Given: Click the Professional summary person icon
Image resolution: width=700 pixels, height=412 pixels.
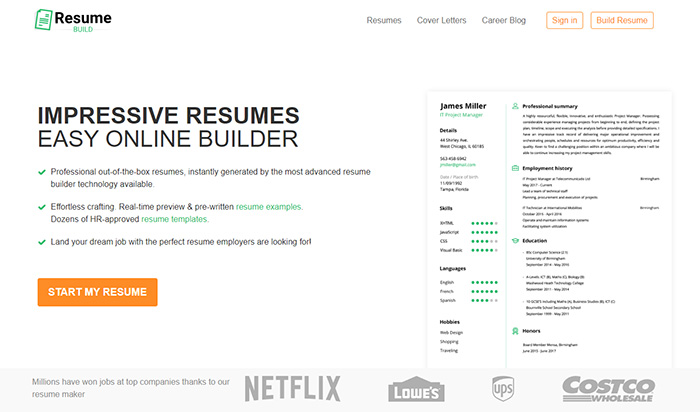Looking at the screenshot, I should pos(514,105).
